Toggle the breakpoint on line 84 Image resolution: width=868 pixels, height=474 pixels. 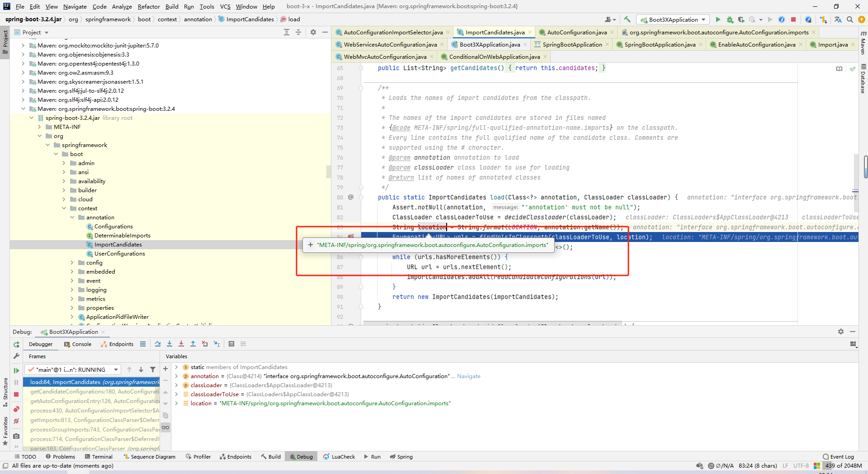[351, 236]
